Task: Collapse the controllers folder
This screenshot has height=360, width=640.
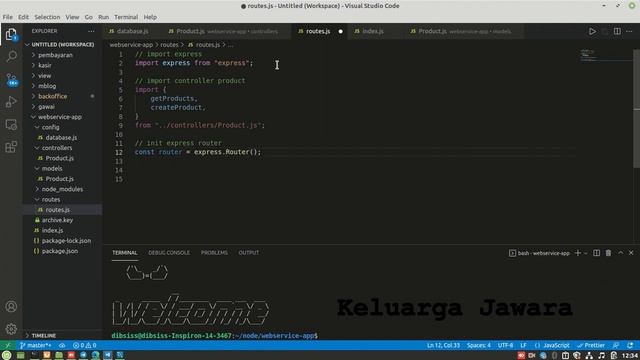Action: tap(62, 148)
